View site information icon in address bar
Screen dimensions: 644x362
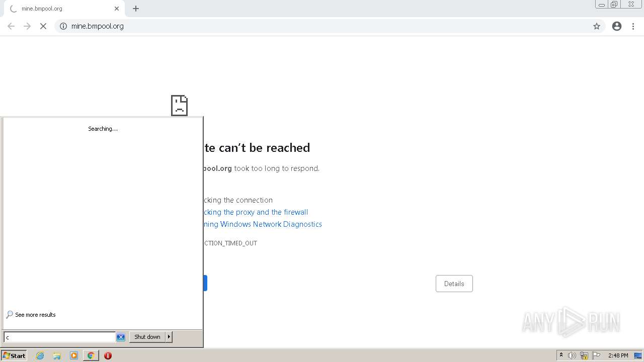pos(63,26)
